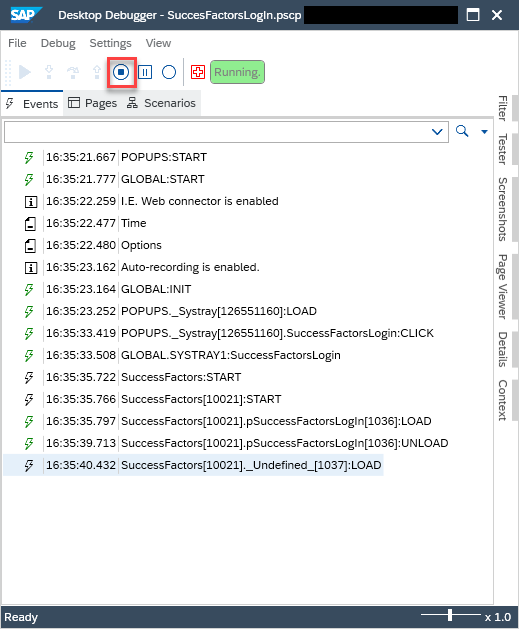Select the SuccessFactorsLogin:CLICK event row
519x629 pixels.
[277, 334]
